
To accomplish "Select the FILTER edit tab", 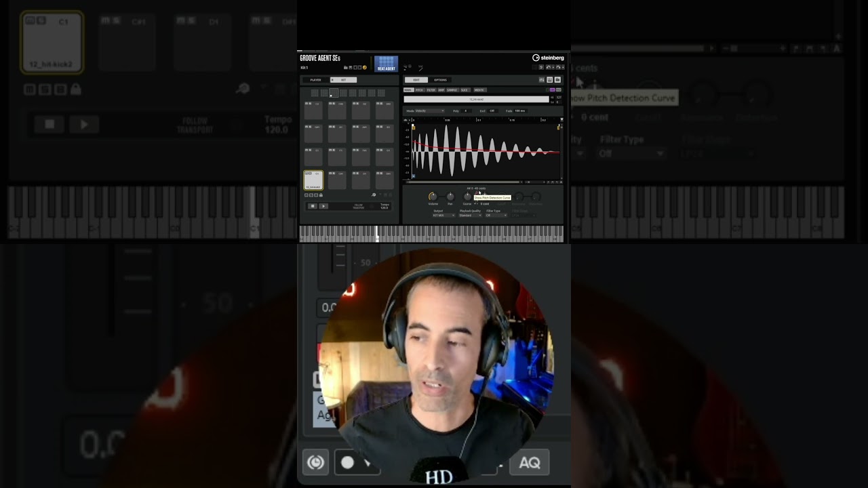I will (x=431, y=90).
